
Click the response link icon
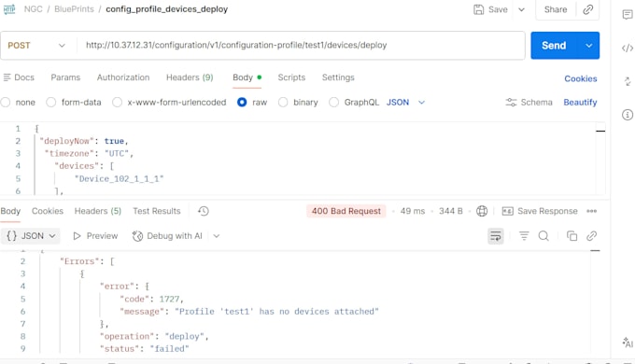click(592, 236)
